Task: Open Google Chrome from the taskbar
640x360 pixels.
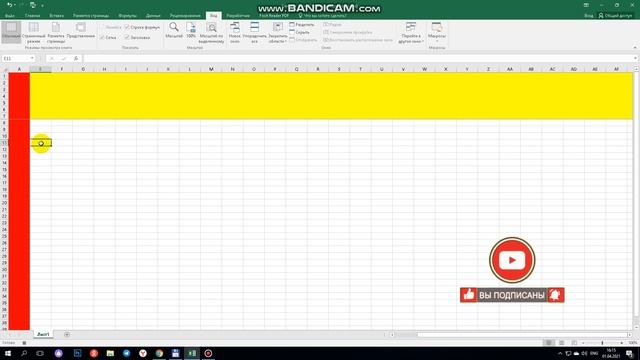Action: pos(159,353)
